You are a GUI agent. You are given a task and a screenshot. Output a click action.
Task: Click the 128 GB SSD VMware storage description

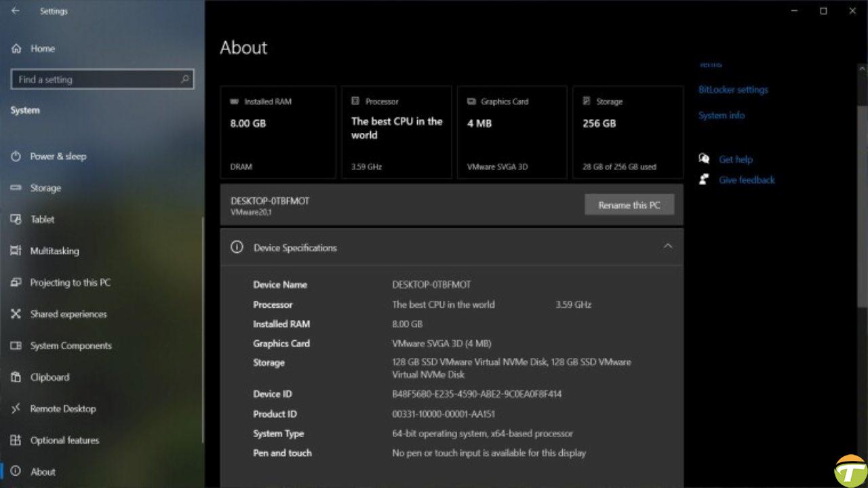point(511,368)
